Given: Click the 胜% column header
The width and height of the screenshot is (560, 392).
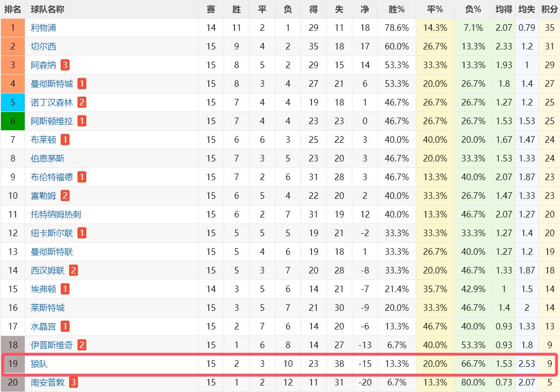Looking at the screenshot, I should pos(397,9).
